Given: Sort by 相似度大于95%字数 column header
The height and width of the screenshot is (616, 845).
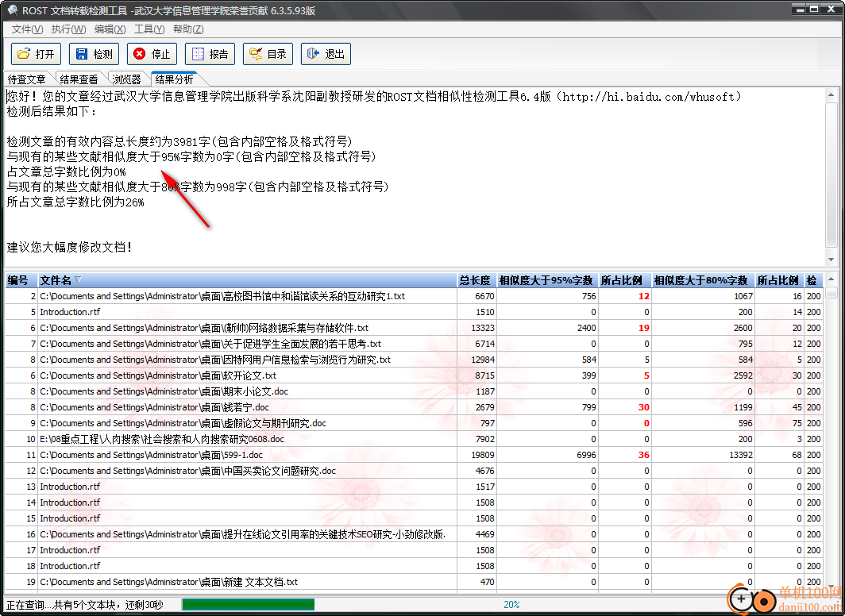Looking at the screenshot, I should (547, 280).
